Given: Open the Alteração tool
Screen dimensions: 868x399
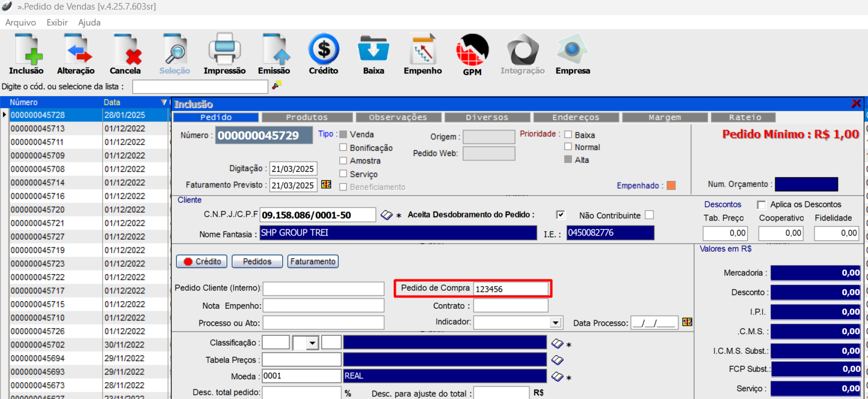Looking at the screenshot, I should pyautogui.click(x=76, y=50).
